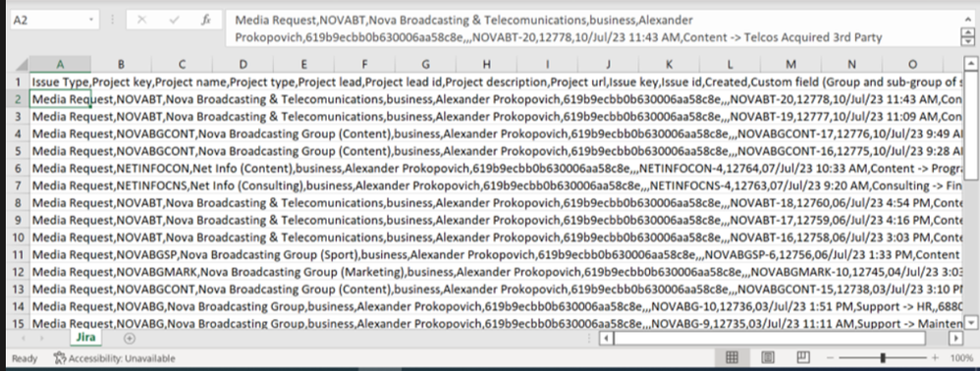Select column M header

(790, 65)
